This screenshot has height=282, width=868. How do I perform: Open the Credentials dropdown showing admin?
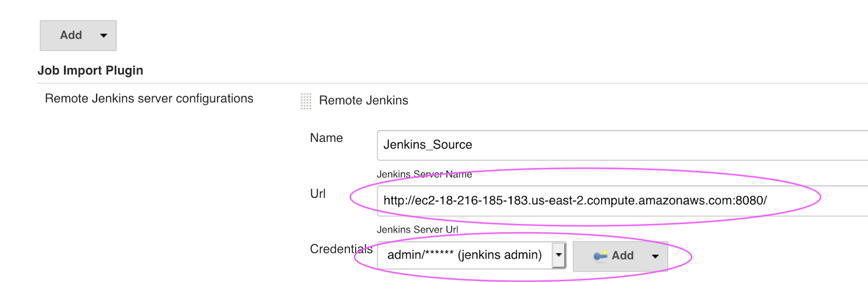pyautogui.click(x=471, y=255)
